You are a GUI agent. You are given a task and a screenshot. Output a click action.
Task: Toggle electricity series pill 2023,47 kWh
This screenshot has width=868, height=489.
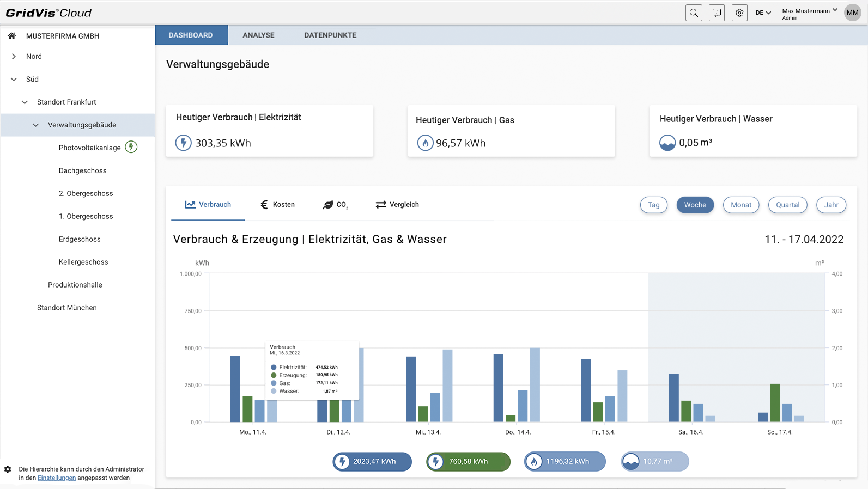click(372, 462)
